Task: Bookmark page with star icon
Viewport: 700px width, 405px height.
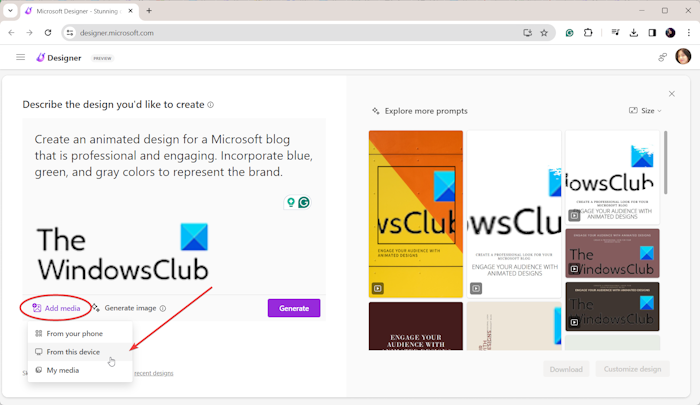Action: click(544, 33)
